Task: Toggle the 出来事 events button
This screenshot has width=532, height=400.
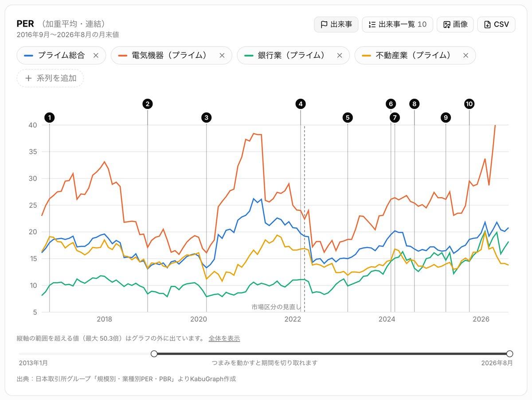Action: click(336, 24)
